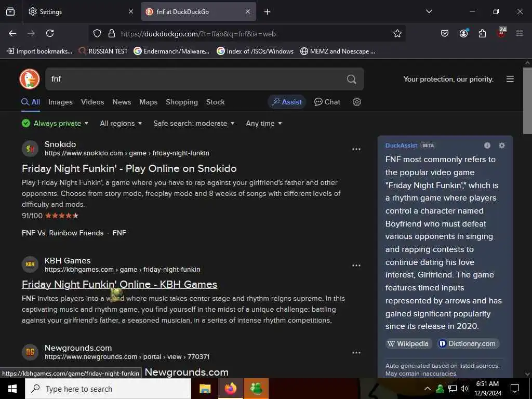Screen dimensions: 532x399
Task: Switch to the News search tab
Action: 122,102
